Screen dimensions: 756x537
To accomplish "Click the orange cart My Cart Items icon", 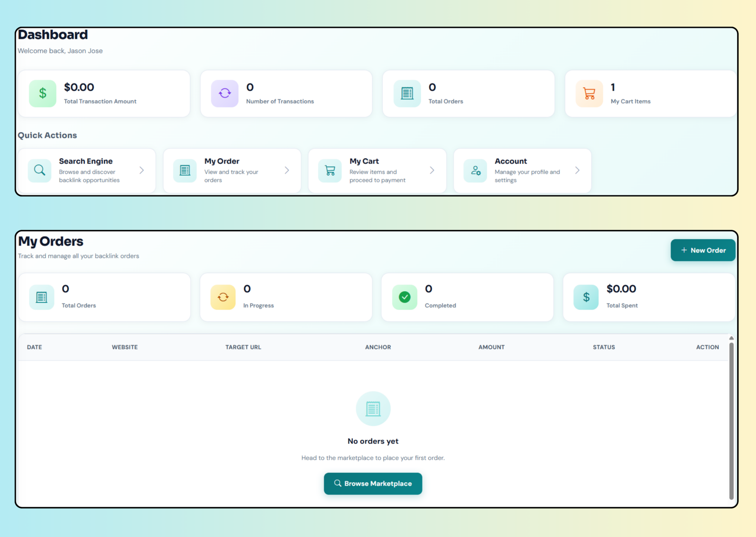I will [589, 94].
